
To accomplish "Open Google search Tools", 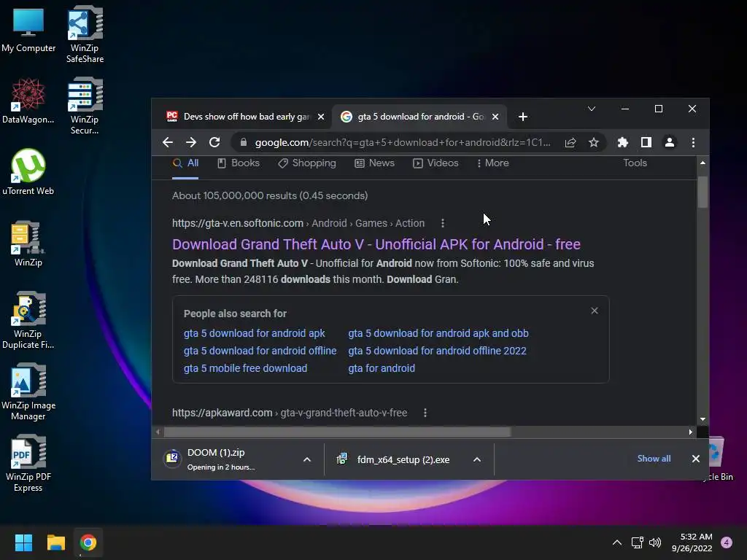I will pyautogui.click(x=635, y=163).
